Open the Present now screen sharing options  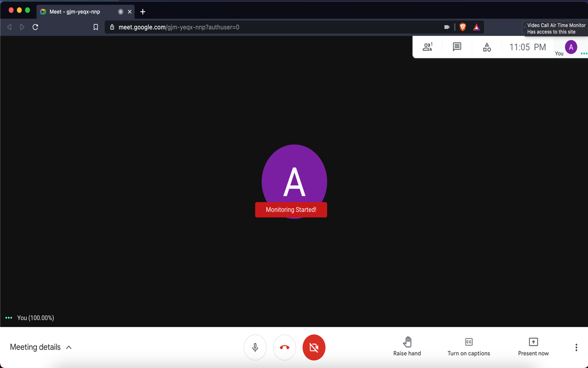[x=533, y=346]
